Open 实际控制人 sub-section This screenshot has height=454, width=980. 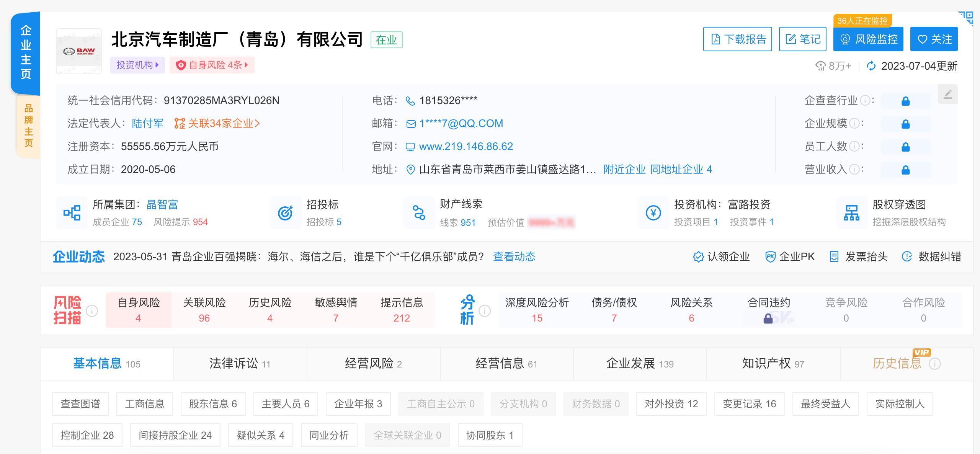click(900, 404)
